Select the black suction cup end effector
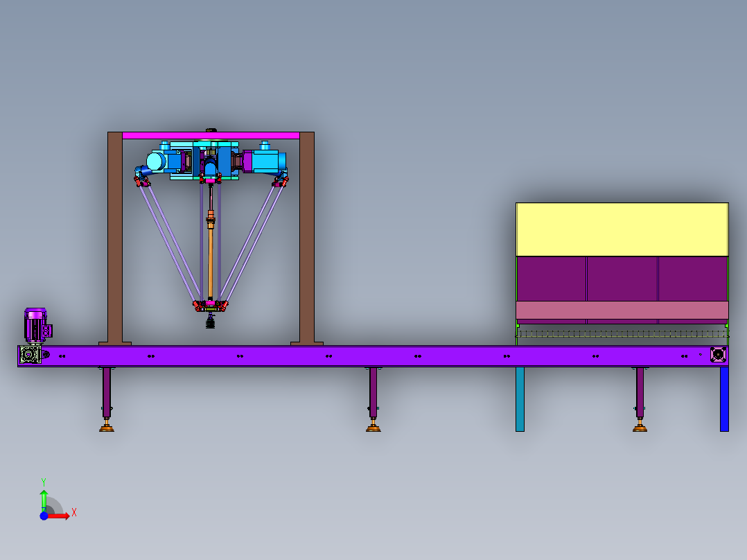Image resolution: width=747 pixels, height=560 pixels. click(x=210, y=322)
